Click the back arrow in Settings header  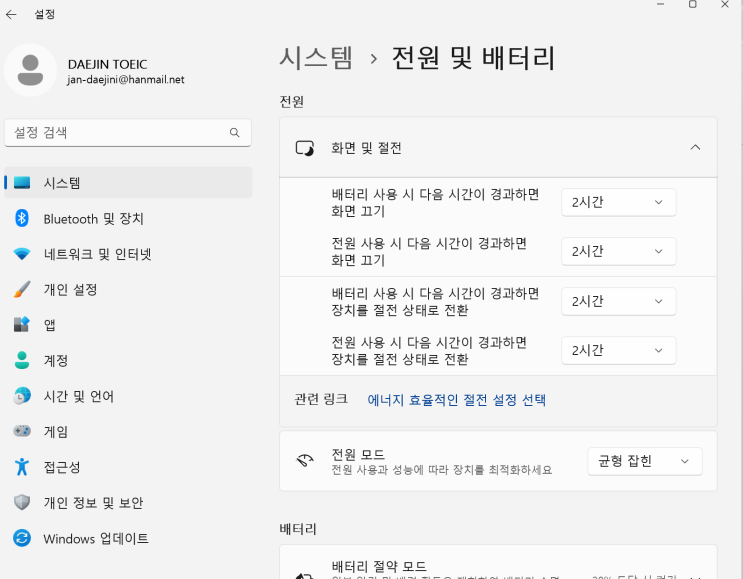point(11,14)
